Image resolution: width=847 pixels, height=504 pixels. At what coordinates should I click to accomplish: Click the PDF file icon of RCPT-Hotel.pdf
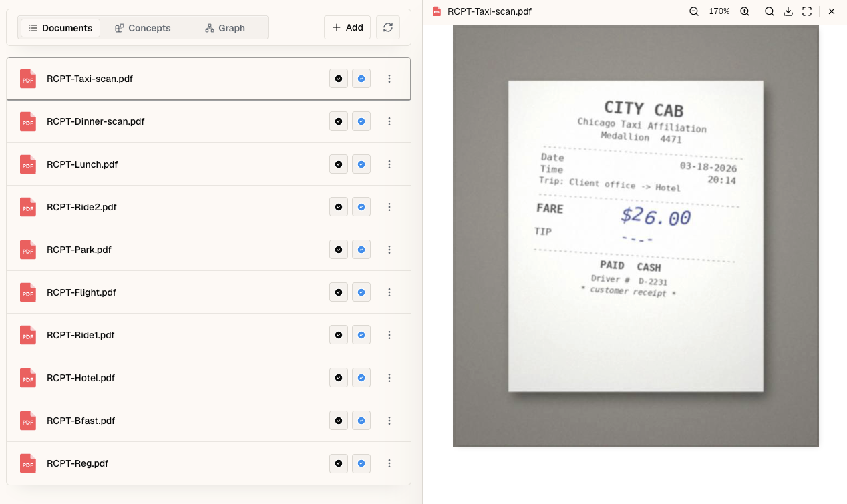click(x=28, y=378)
